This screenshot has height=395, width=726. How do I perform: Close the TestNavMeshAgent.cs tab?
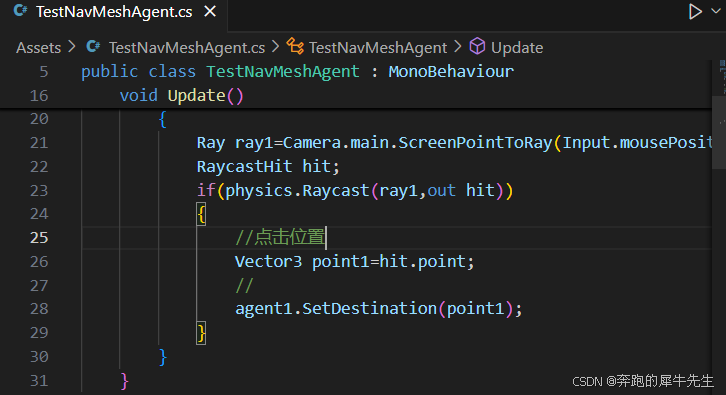(210, 12)
